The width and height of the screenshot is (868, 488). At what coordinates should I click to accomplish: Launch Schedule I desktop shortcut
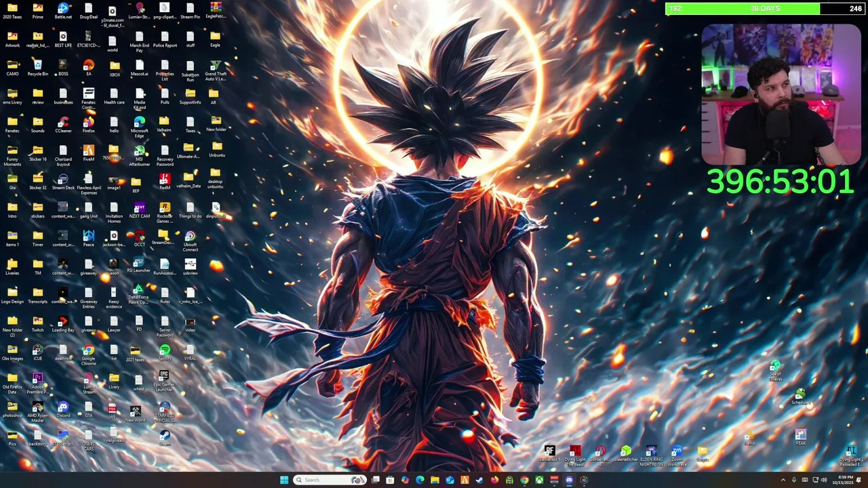point(801,396)
